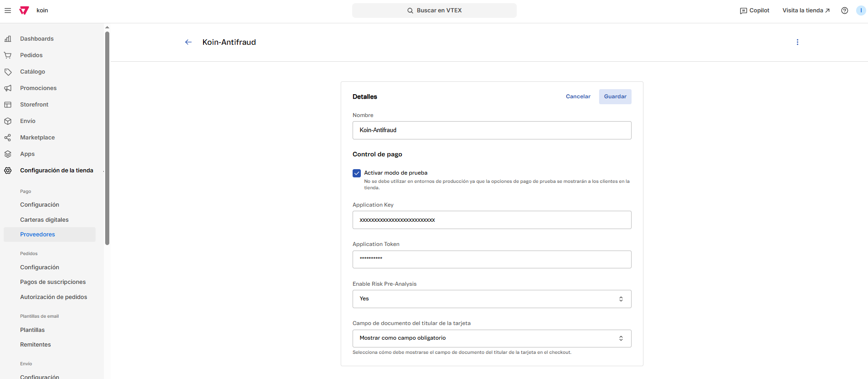The width and height of the screenshot is (868, 379).
Task: Open Promociones section
Action: click(38, 88)
